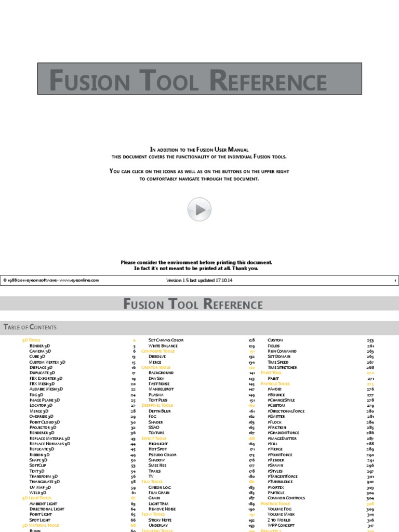Open Creator Tools section heading
The image size is (399, 532).
click(156, 367)
